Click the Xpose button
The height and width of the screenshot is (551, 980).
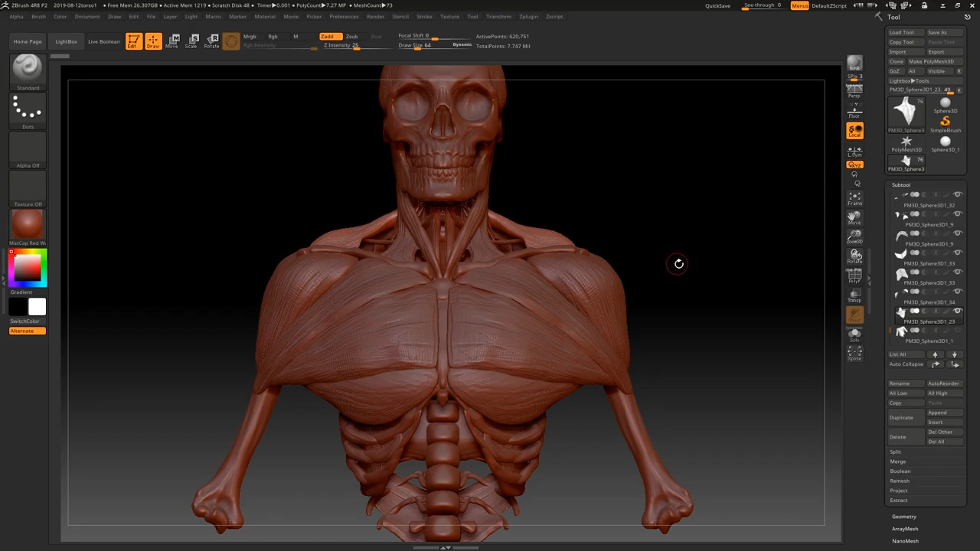pos(854,353)
